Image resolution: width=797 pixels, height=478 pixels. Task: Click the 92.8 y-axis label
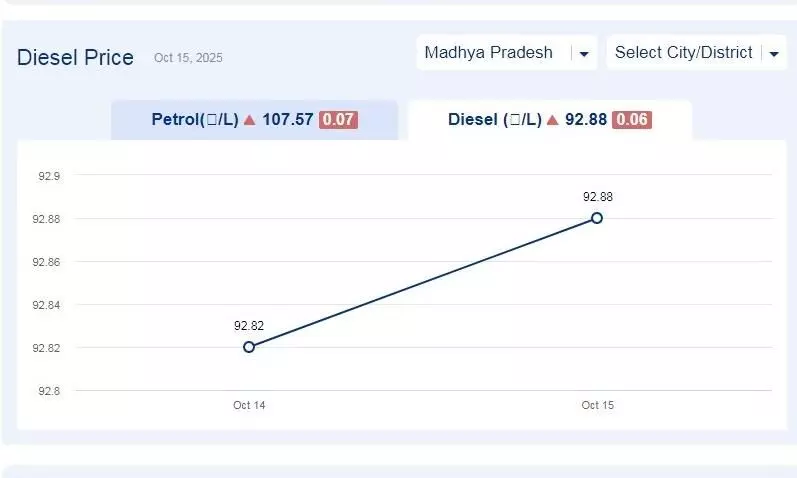click(x=49, y=391)
